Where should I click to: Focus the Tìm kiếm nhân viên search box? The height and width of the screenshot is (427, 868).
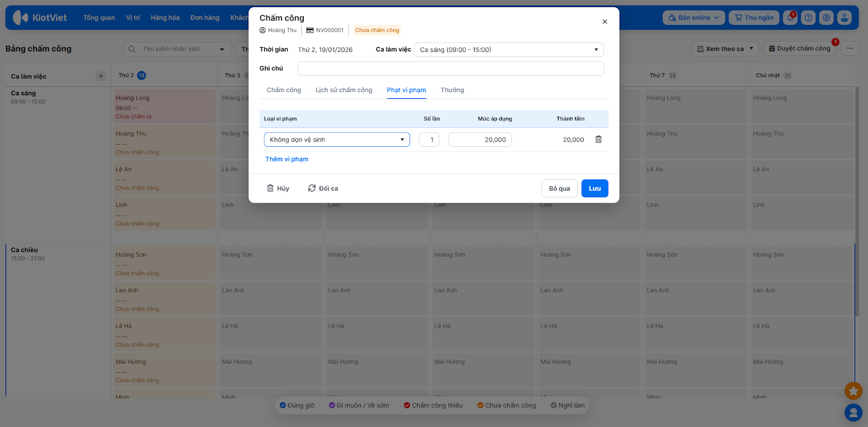coord(178,49)
